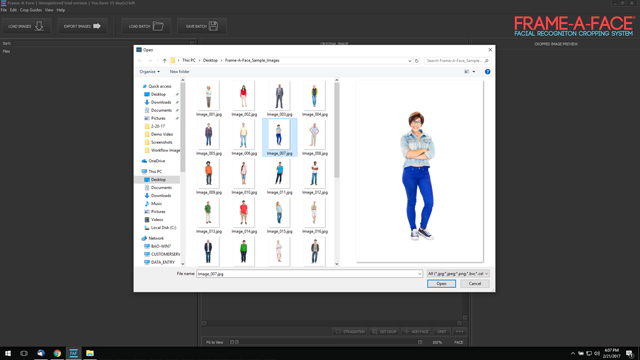Click the file list vertical scrollbar
The width and height of the screenshot is (640, 360).
(x=337, y=171)
